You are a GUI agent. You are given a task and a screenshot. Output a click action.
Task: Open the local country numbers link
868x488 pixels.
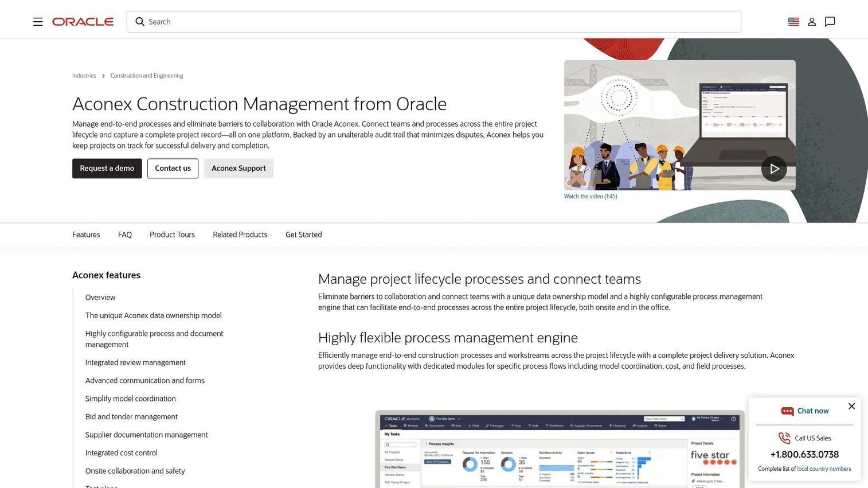point(824,469)
